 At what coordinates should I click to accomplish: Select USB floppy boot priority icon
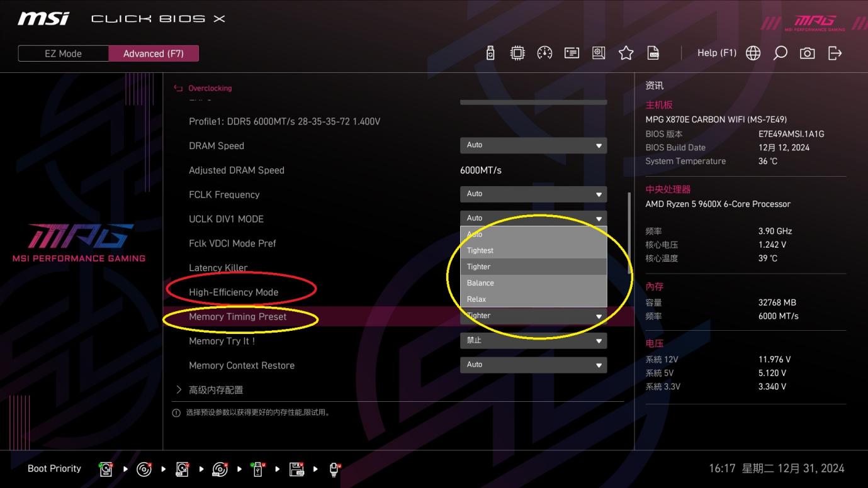(296, 469)
